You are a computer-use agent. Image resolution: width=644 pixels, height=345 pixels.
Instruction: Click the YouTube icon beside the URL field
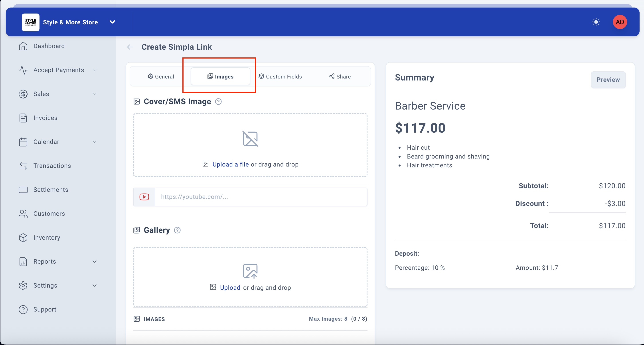click(144, 197)
